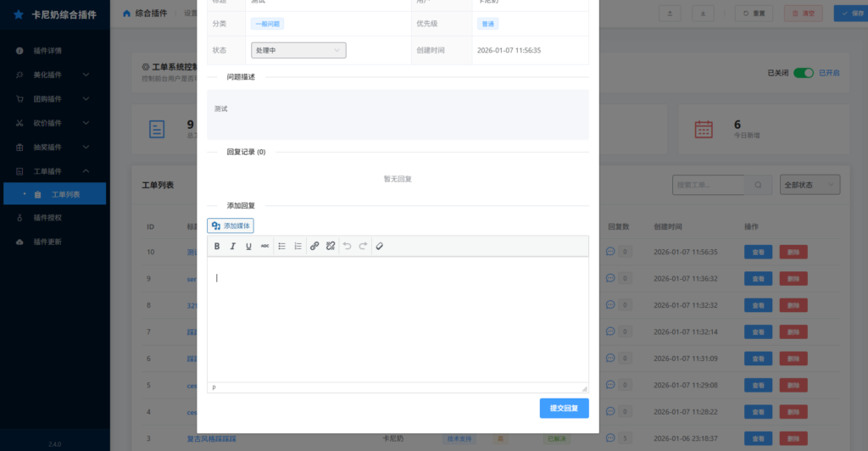Click the 清空 clear button
This screenshot has width=868, height=451.
(x=804, y=14)
